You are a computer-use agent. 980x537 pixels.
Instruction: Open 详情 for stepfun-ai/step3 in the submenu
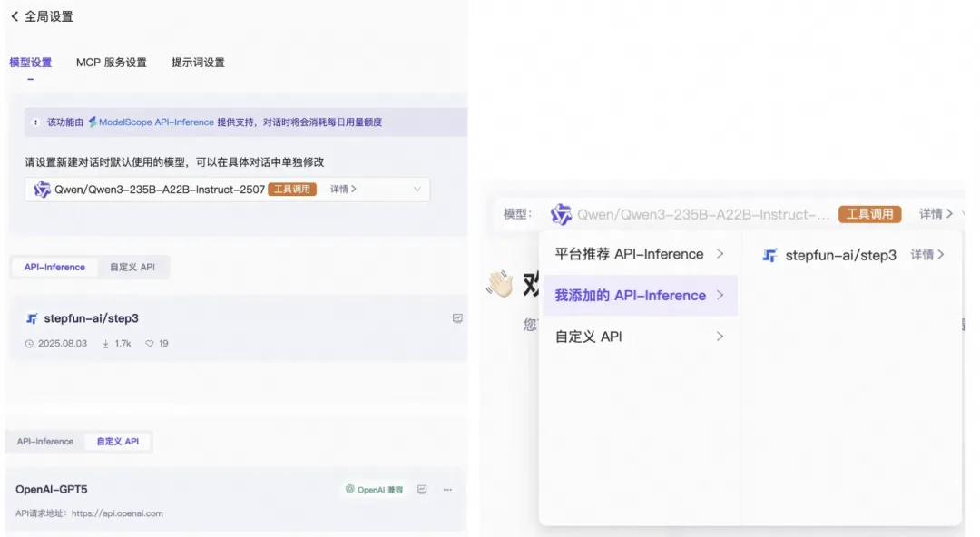[x=926, y=254]
